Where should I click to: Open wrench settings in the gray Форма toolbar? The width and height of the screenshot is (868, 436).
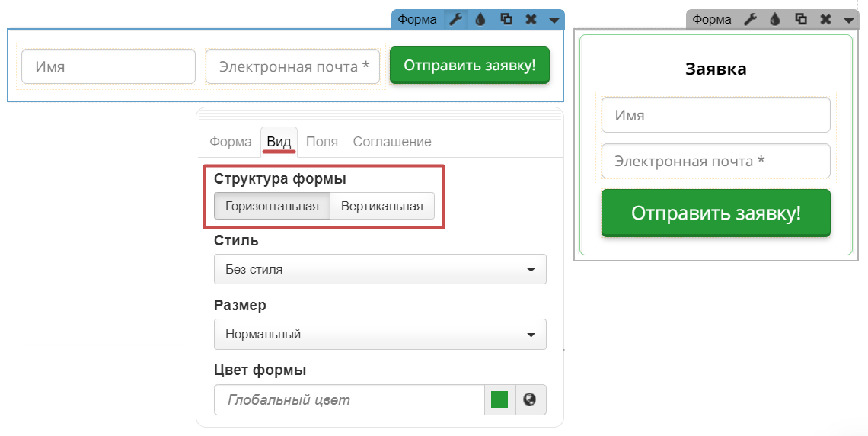click(750, 20)
